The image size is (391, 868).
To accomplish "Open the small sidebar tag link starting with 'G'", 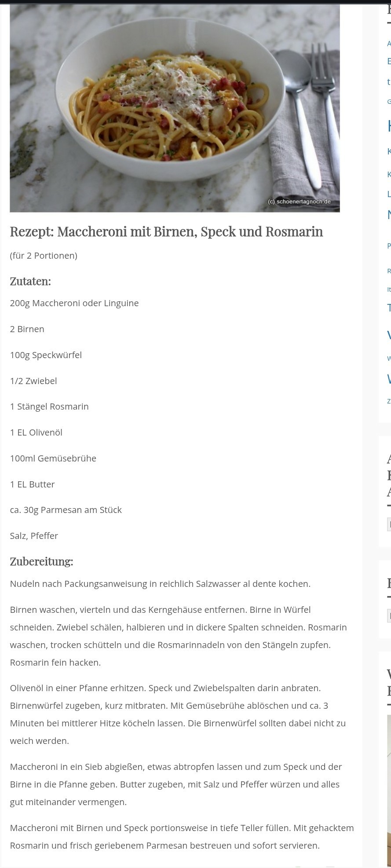I will click(389, 102).
